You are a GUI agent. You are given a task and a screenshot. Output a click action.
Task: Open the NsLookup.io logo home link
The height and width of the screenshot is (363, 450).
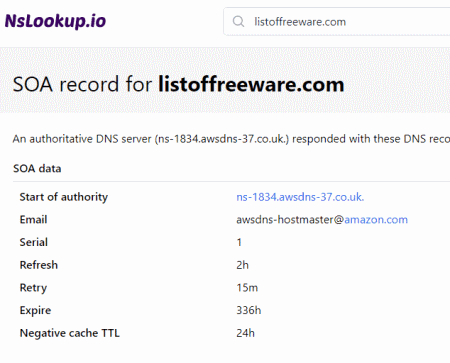[x=55, y=21]
